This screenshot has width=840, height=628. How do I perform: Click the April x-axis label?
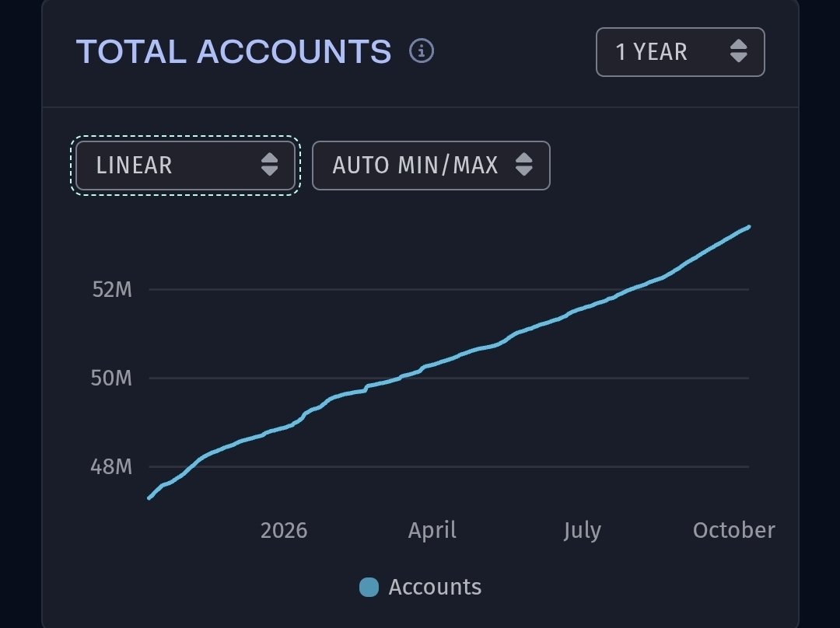click(x=432, y=531)
